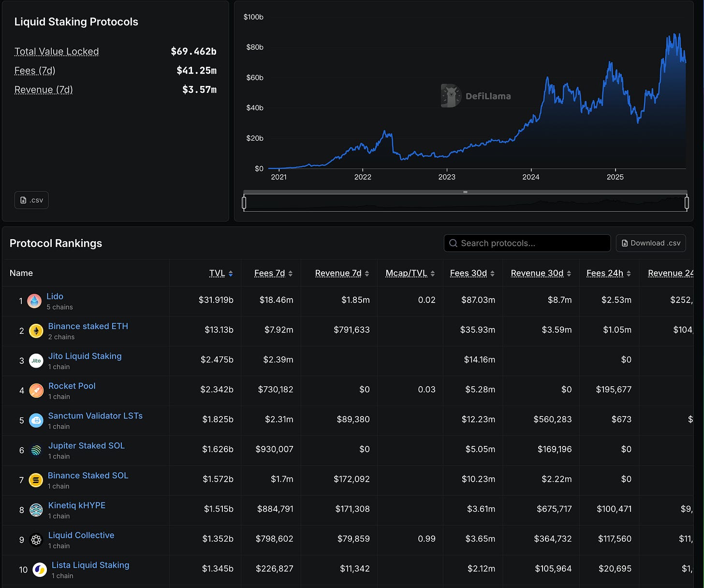This screenshot has height=588, width=704.
Task: Click the 5 chains text under Lido
Action: pos(60,307)
